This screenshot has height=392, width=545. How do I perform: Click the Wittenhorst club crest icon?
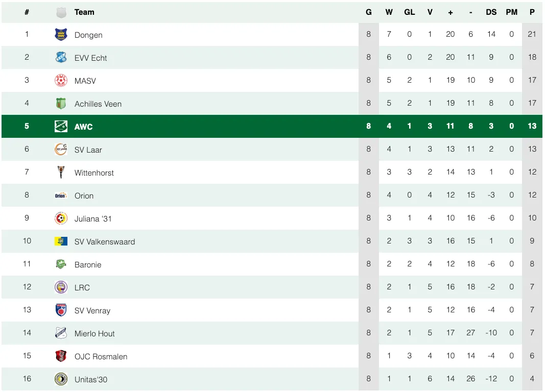pyautogui.click(x=61, y=173)
